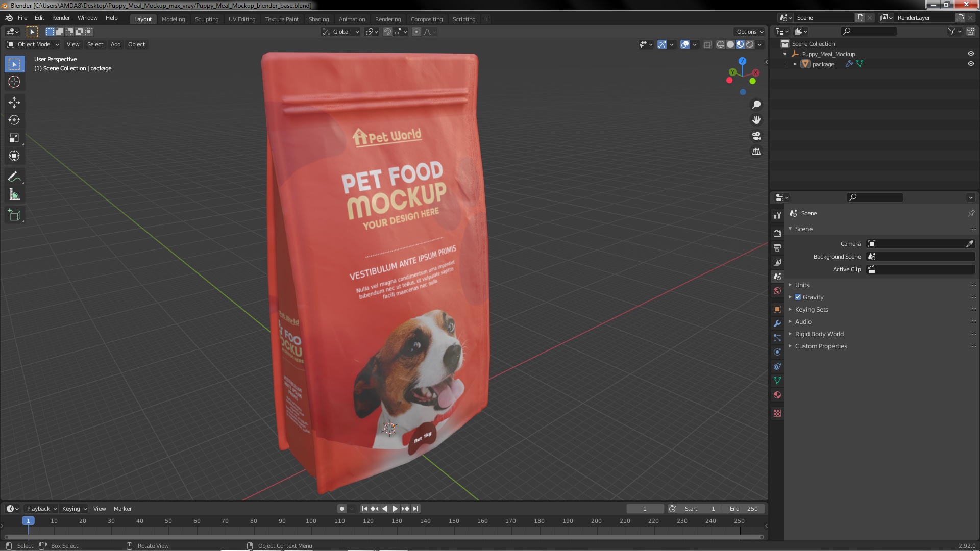Open the View Layer properties tab
Image resolution: width=980 pixels, height=551 pixels.
click(x=777, y=262)
